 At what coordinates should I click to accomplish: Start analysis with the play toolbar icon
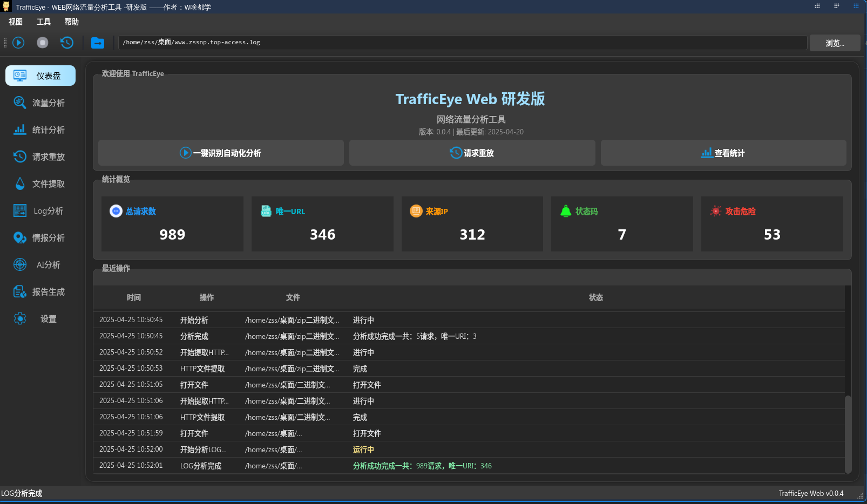(x=18, y=42)
